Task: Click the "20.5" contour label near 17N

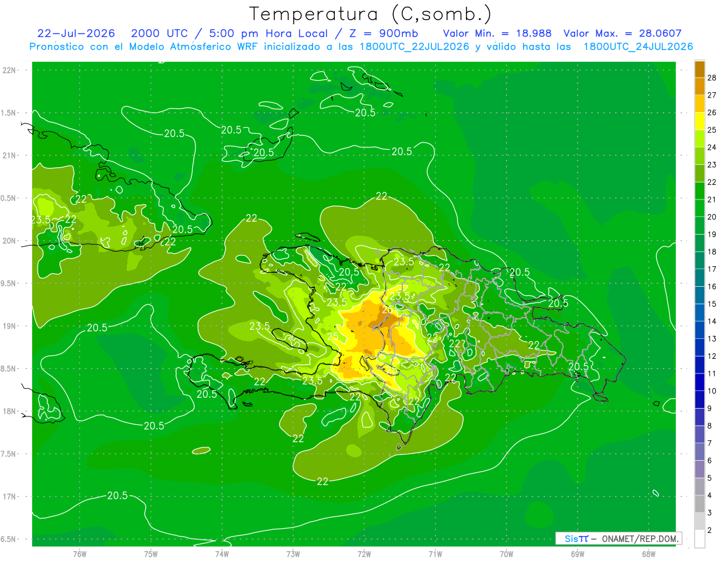Action: click(117, 495)
